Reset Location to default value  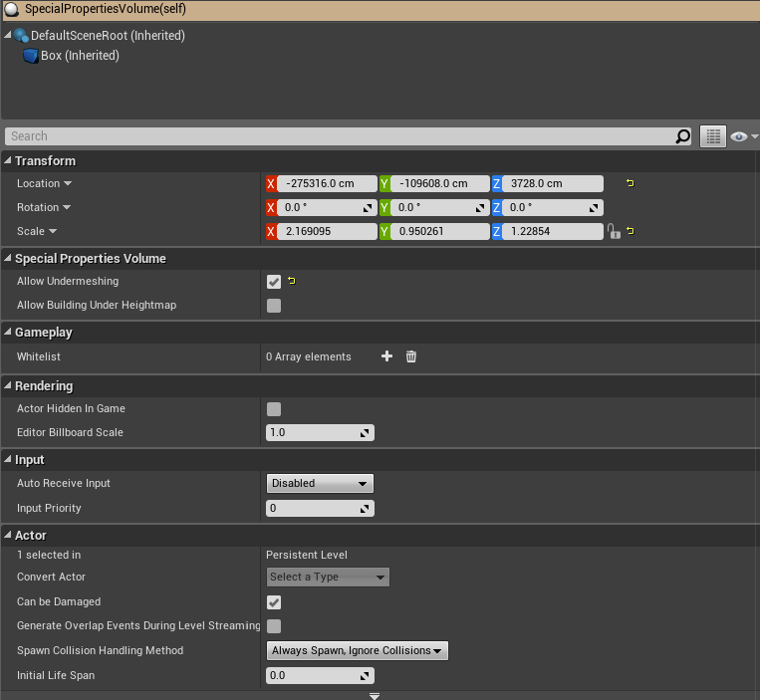[x=630, y=183]
